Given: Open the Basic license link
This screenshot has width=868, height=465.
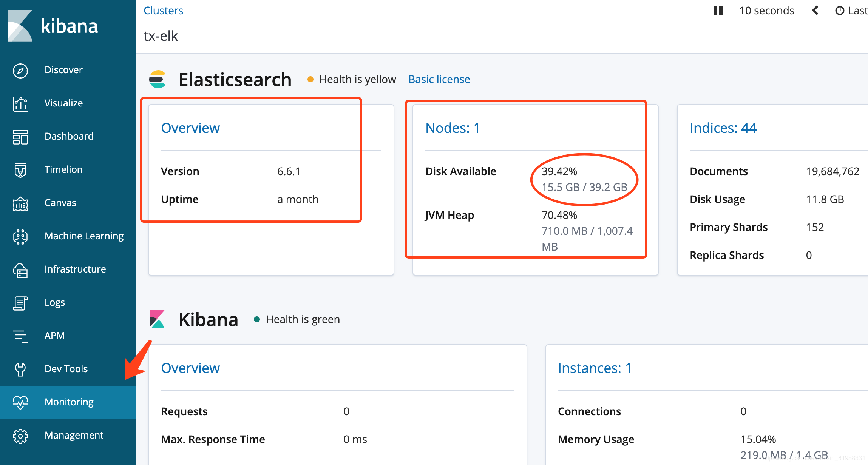Looking at the screenshot, I should [439, 79].
